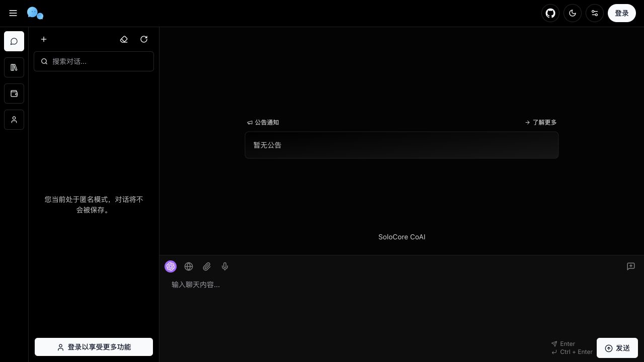Toggle web search globe icon

click(189, 266)
